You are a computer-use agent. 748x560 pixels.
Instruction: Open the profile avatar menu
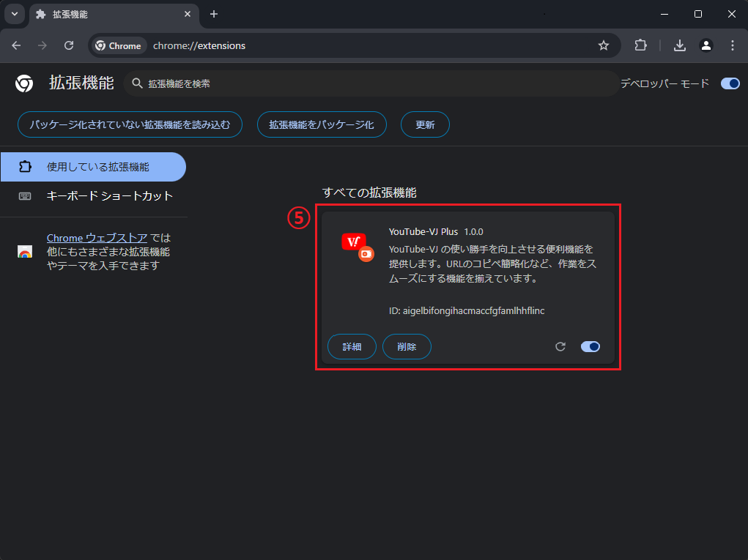(x=706, y=45)
